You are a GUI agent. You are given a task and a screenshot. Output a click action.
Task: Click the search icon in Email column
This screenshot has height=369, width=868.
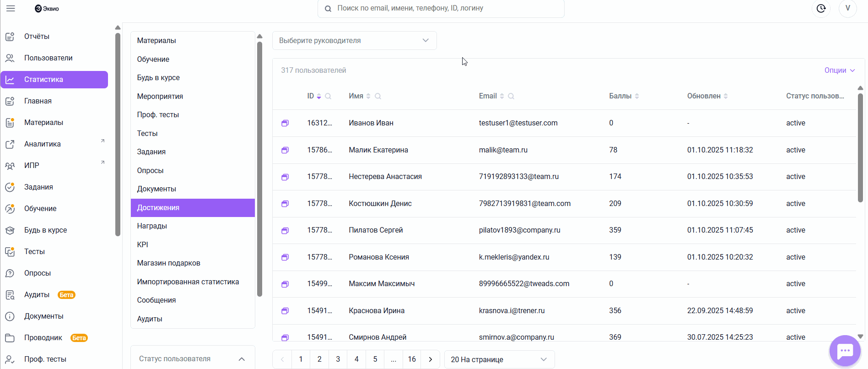coord(511,96)
